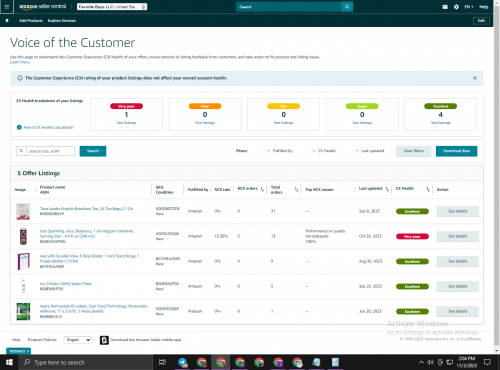Open Add Products in the top navigation
The image size is (500, 370).
[x=31, y=21]
